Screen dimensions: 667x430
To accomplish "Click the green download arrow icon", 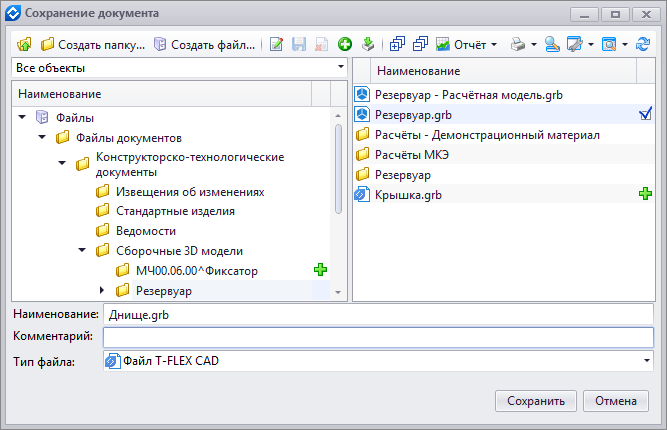I will [368, 44].
